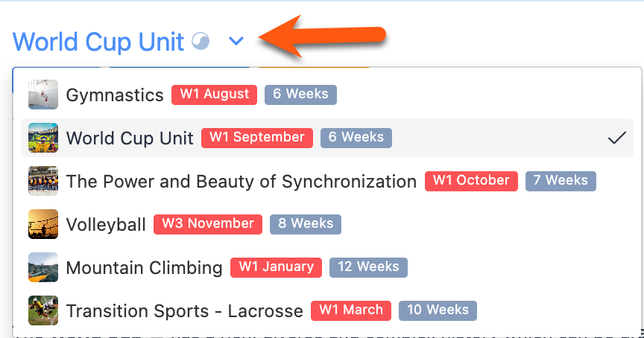The height and width of the screenshot is (338, 644).
Task: Select Gymnastics from the unit list
Action: pyautogui.click(x=115, y=95)
